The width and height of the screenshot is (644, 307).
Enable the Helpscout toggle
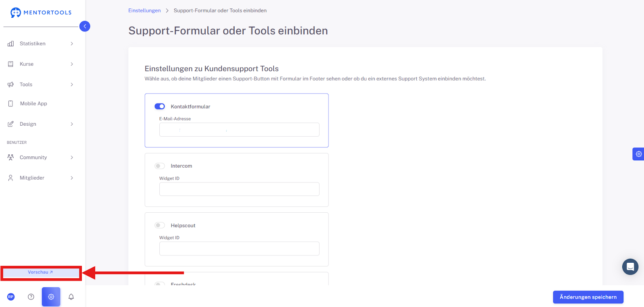160,225
